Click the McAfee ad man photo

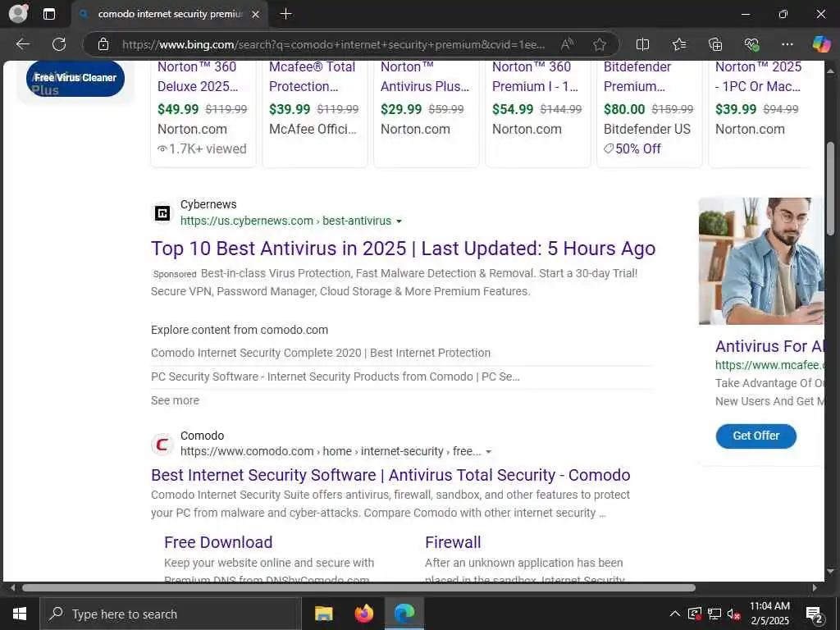click(761, 261)
